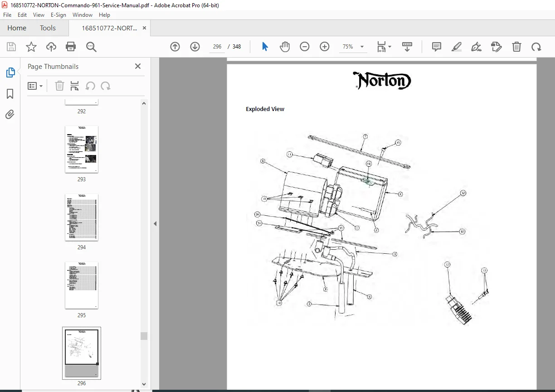Open the Find text magnifier tool
The width and height of the screenshot is (555, 392).
coord(91,47)
